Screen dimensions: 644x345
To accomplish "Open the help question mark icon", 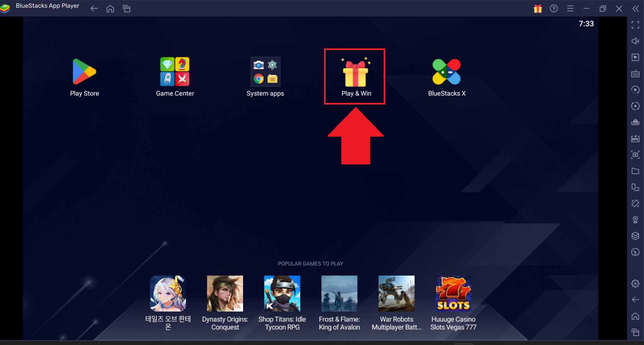I will tap(554, 8).
